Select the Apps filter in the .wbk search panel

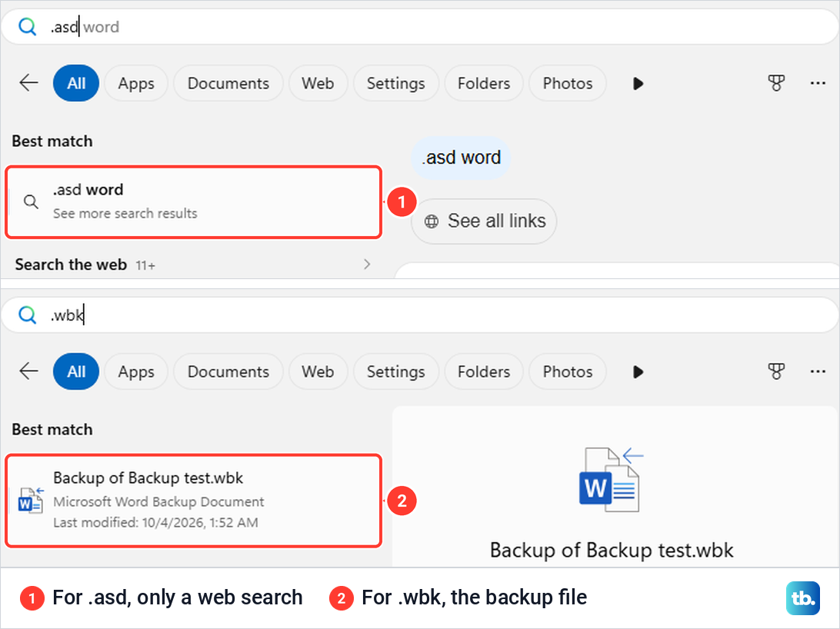136,371
